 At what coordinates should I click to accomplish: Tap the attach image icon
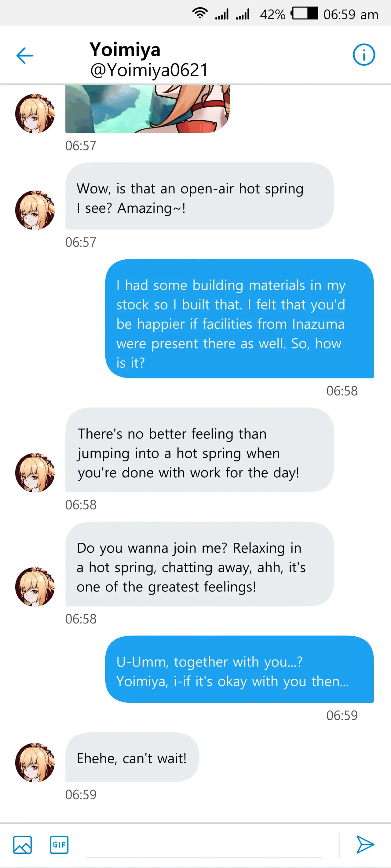click(x=23, y=845)
